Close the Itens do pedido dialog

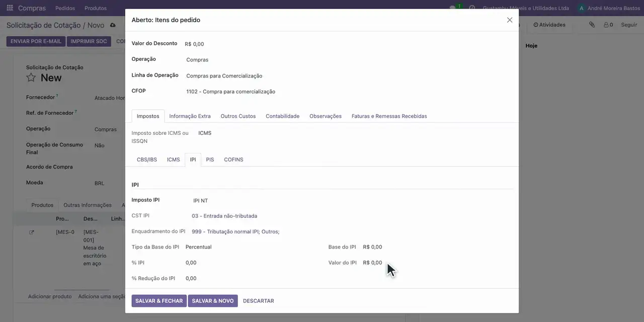click(510, 20)
